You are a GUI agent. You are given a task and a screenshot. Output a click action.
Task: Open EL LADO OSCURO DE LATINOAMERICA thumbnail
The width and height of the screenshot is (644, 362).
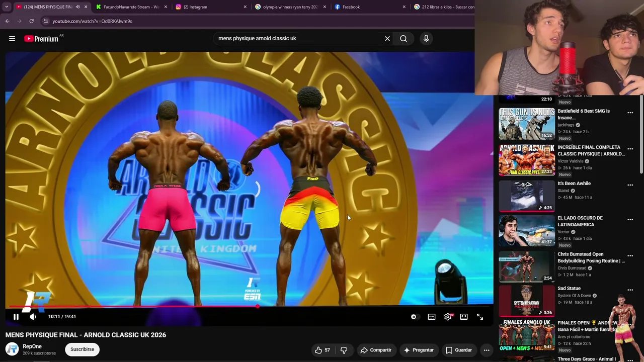point(527,231)
